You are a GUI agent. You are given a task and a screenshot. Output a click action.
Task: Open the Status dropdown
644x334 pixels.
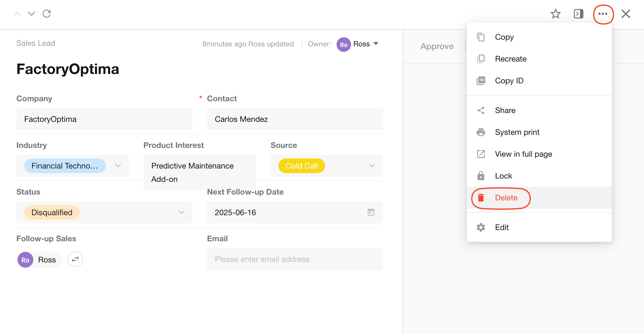click(181, 212)
